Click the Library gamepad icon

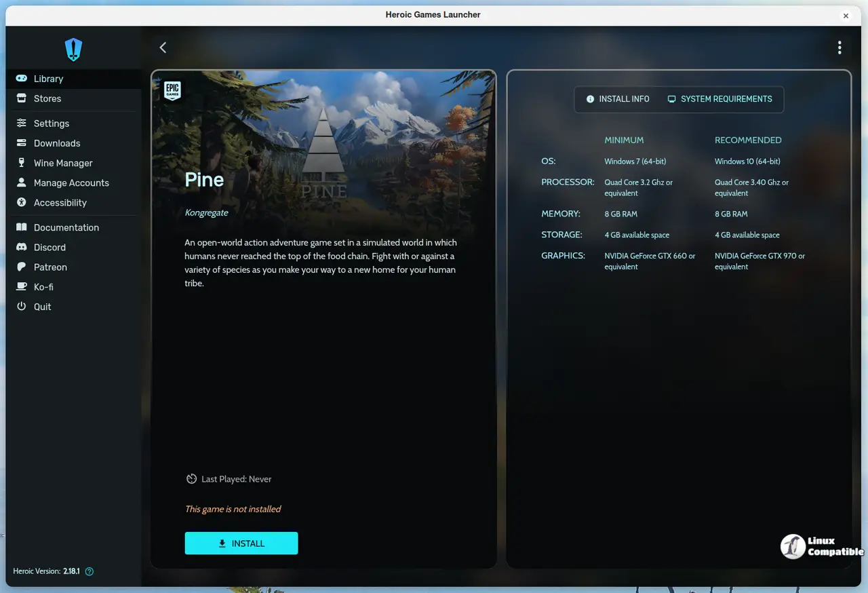coord(22,79)
